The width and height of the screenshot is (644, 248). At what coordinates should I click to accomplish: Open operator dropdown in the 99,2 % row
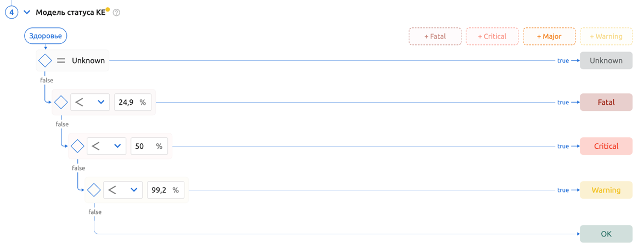(123, 190)
